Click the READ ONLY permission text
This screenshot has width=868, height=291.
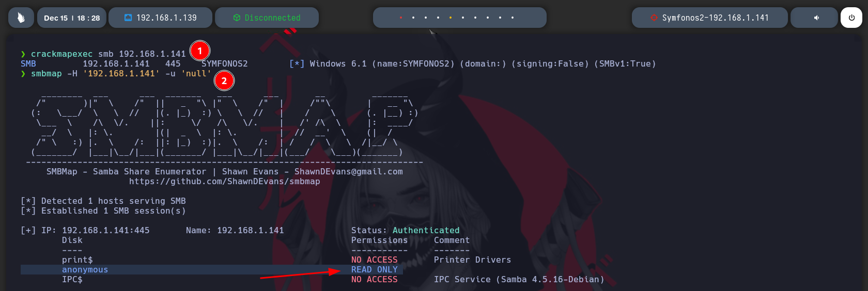point(374,269)
